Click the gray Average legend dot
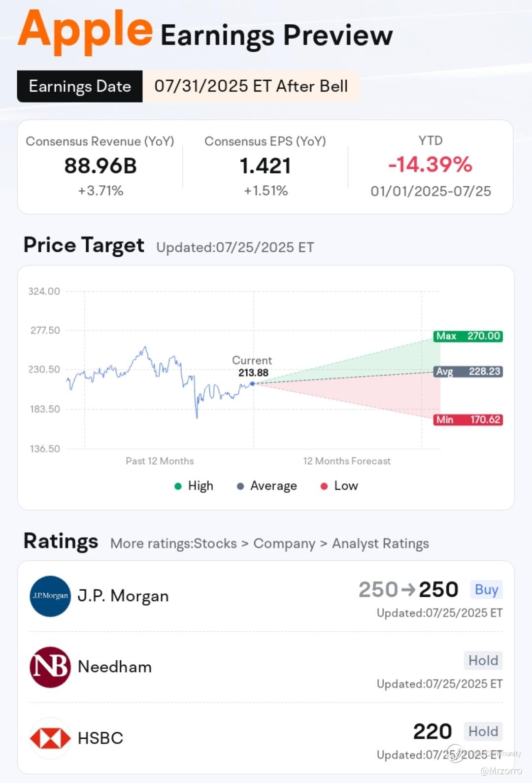Viewport: 532px width, 783px height. coord(240,486)
